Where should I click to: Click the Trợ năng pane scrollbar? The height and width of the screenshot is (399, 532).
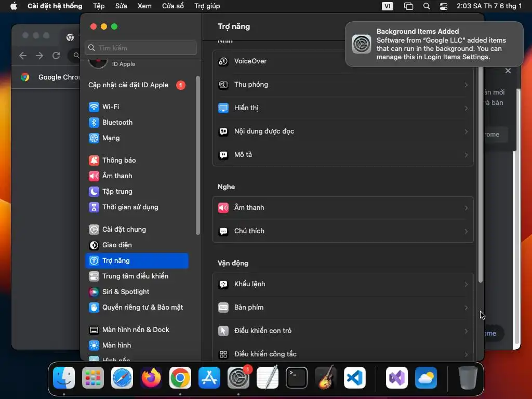click(481, 175)
